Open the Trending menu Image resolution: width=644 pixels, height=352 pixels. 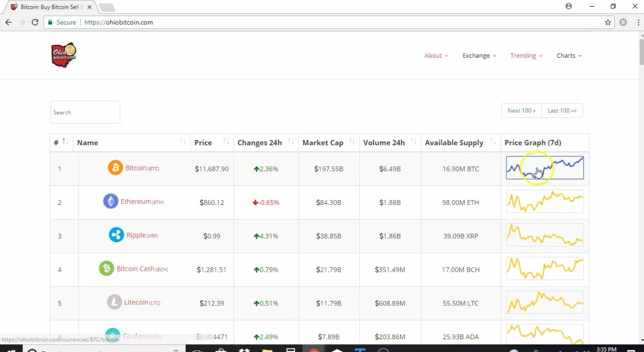point(526,56)
